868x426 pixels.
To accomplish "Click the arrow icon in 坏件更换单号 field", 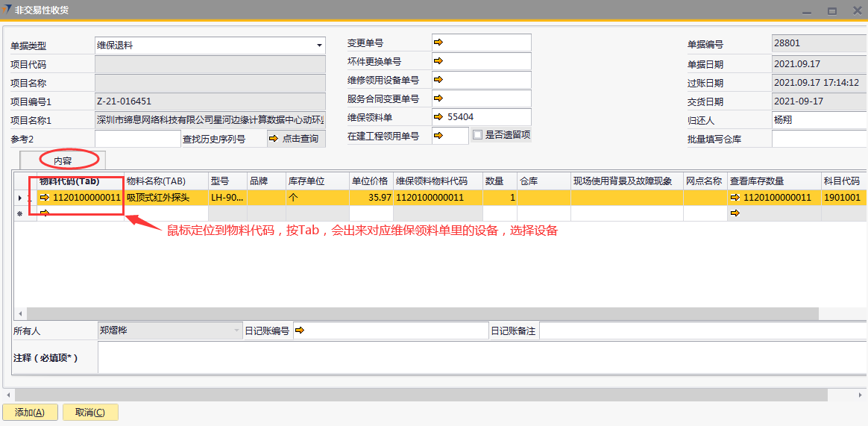I will coord(438,61).
